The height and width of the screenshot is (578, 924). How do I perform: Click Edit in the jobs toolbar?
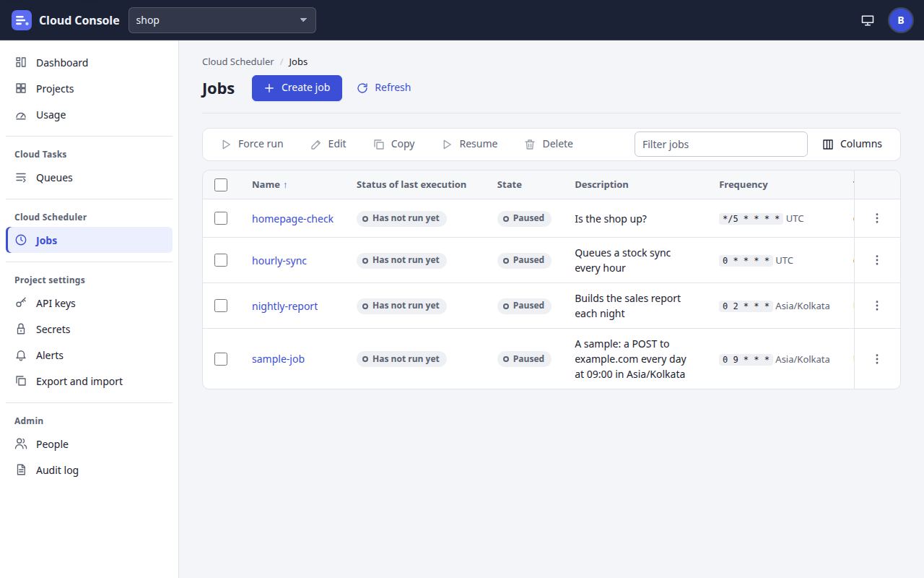coord(328,144)
